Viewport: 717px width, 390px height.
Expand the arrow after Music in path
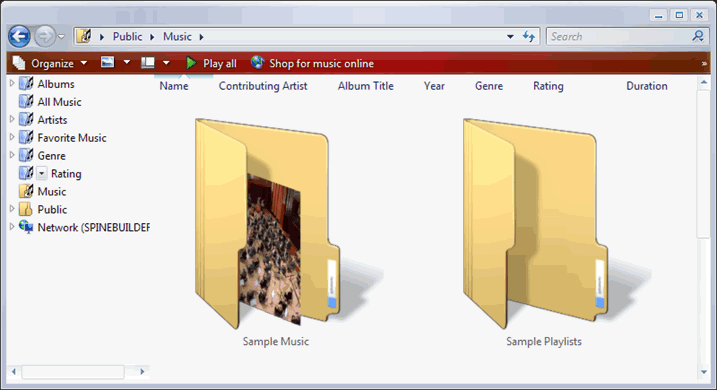tap(201, 37)
